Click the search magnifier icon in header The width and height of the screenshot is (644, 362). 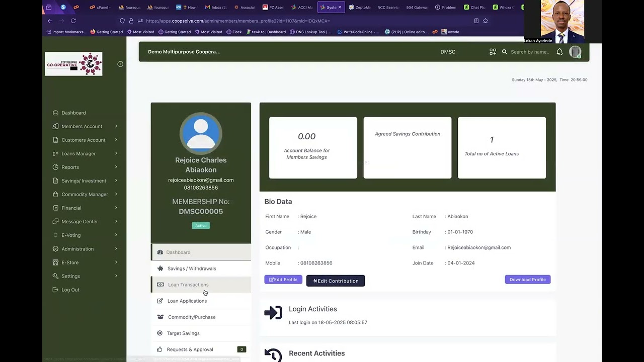[504, 52]
